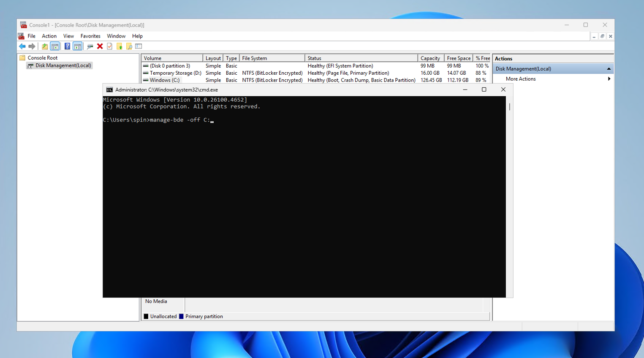644x358 pixels.
Task: Toggle the Action Pane visibility
Action: (x=79, y=46)
